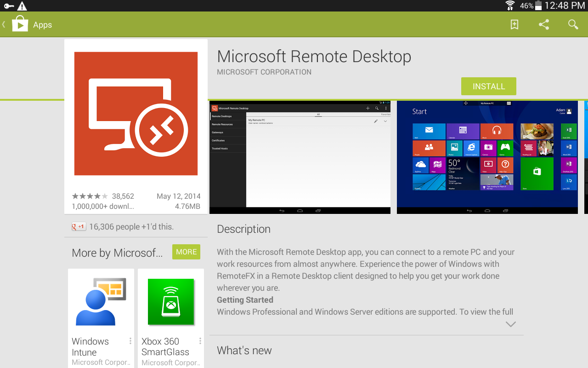The height and width of the screenshot is (368, 588).
Task: Open overflow menu on Xbox 360 SmartGlass card
Action: [200, 341]
